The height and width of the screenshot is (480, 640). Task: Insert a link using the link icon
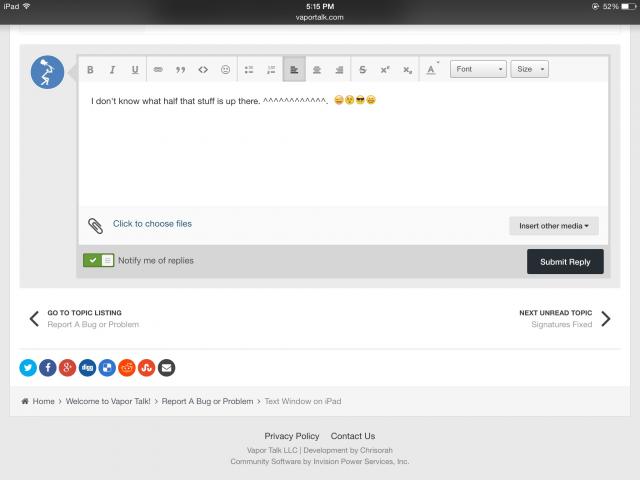click(158, 70)
